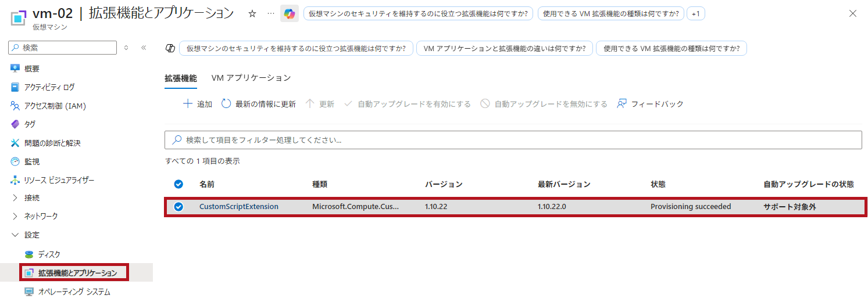This screenshot has width=868, height=302.
Task: Open the CustomScriptExtension name link
Action: tap(239, 206)
